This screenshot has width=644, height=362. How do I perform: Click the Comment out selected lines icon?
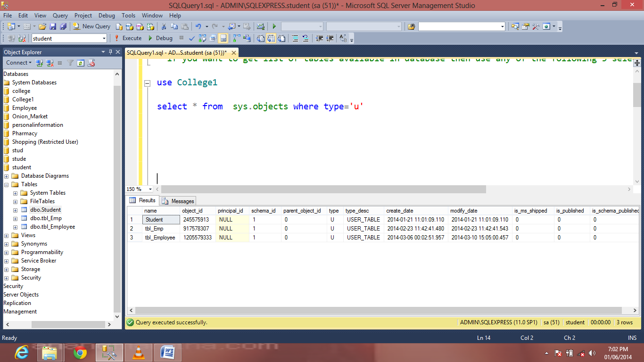tap(295, 38)
